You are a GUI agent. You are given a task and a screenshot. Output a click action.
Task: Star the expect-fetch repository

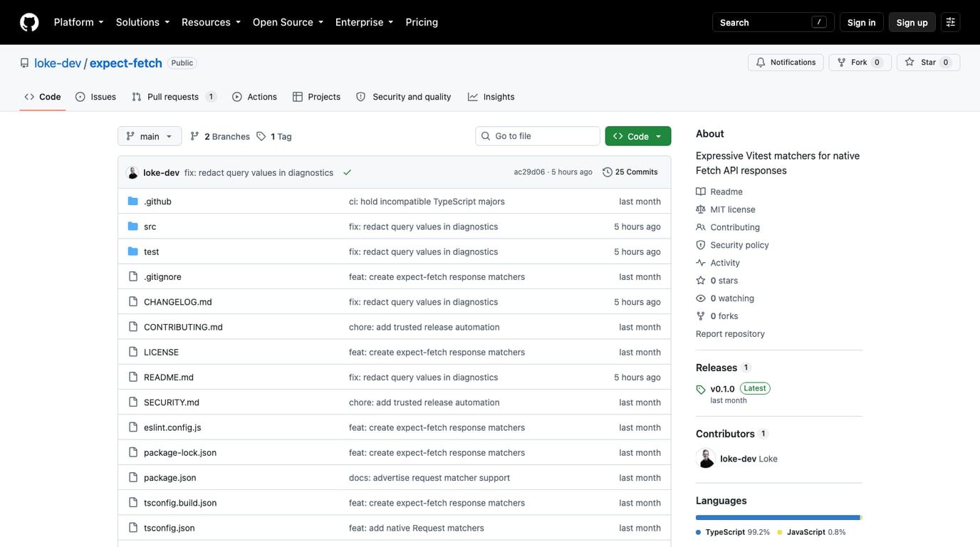pyautogui.click(x=928, y=63)
